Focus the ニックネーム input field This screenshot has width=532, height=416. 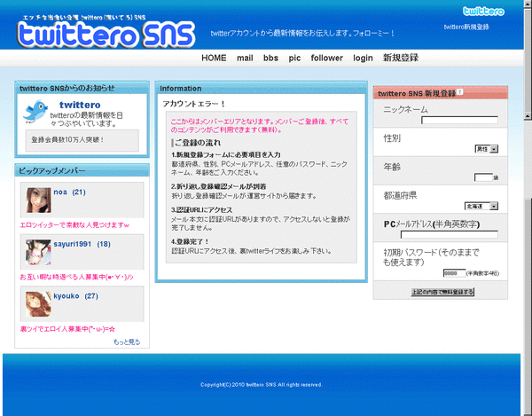459,120
